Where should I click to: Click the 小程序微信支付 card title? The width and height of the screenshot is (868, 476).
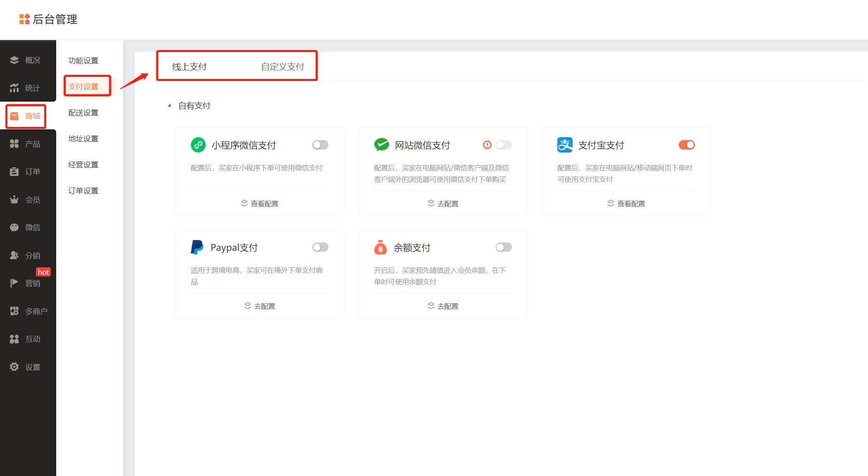244,145
